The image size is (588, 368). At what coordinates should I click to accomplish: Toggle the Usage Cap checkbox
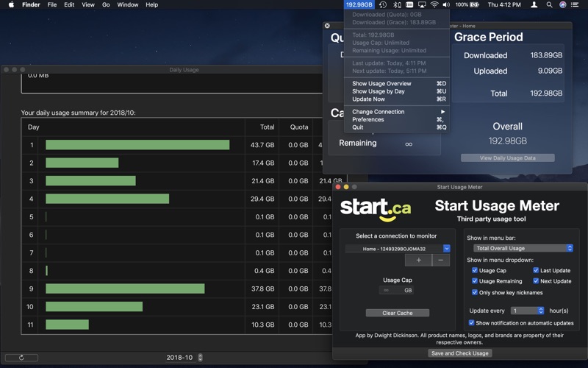coord(474,270)
